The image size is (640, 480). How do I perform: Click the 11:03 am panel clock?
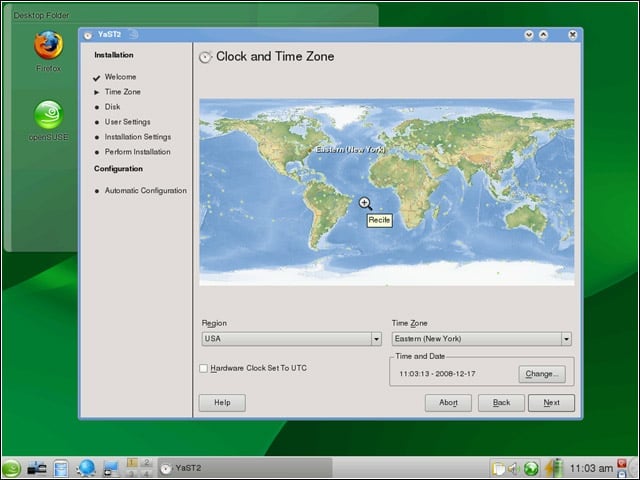pyautogui.click(x=591, y=468)
